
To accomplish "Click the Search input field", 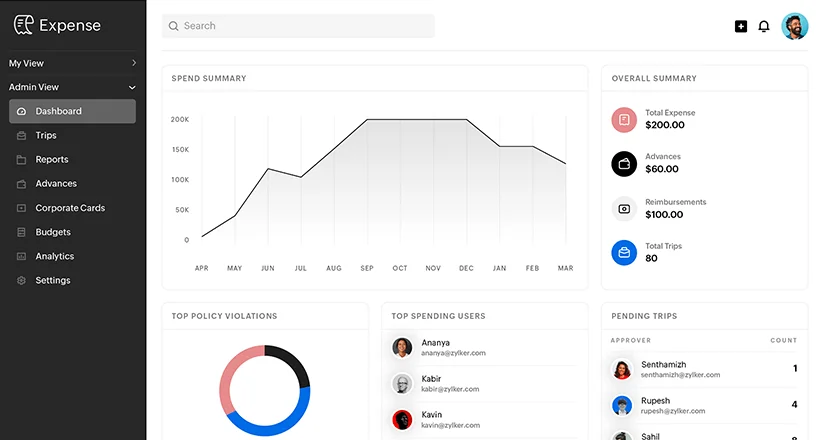I will (298, 26).
